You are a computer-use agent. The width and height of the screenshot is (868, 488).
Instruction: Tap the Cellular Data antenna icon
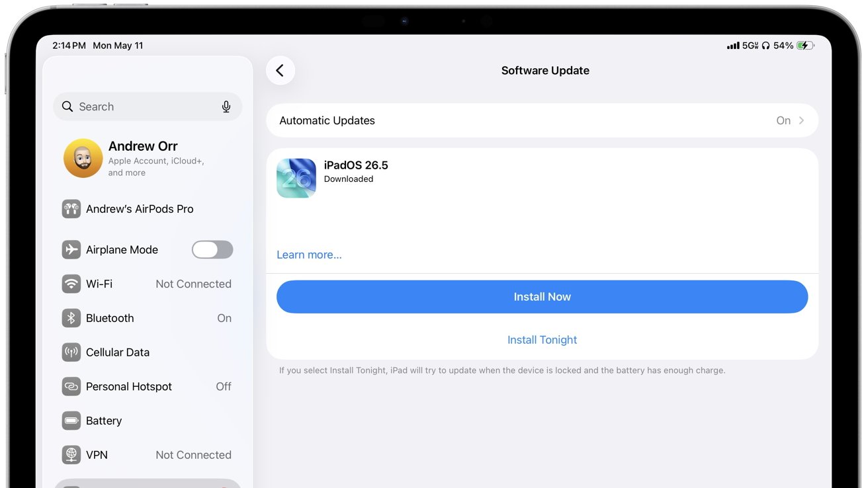click(x=71, y=352)
